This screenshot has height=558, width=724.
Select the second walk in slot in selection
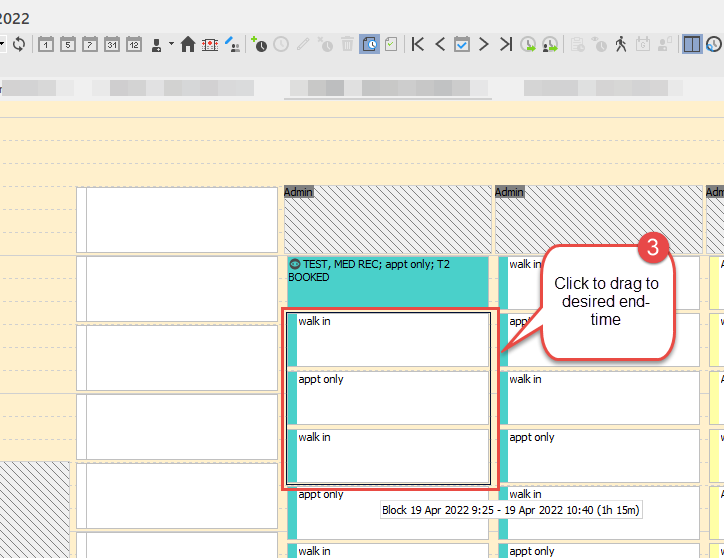[388, 456]
